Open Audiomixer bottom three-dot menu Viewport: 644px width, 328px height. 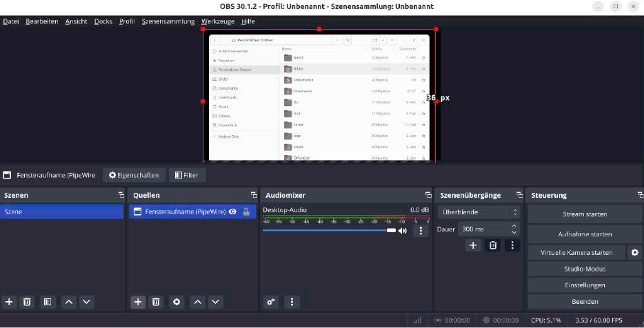[292, 302]
